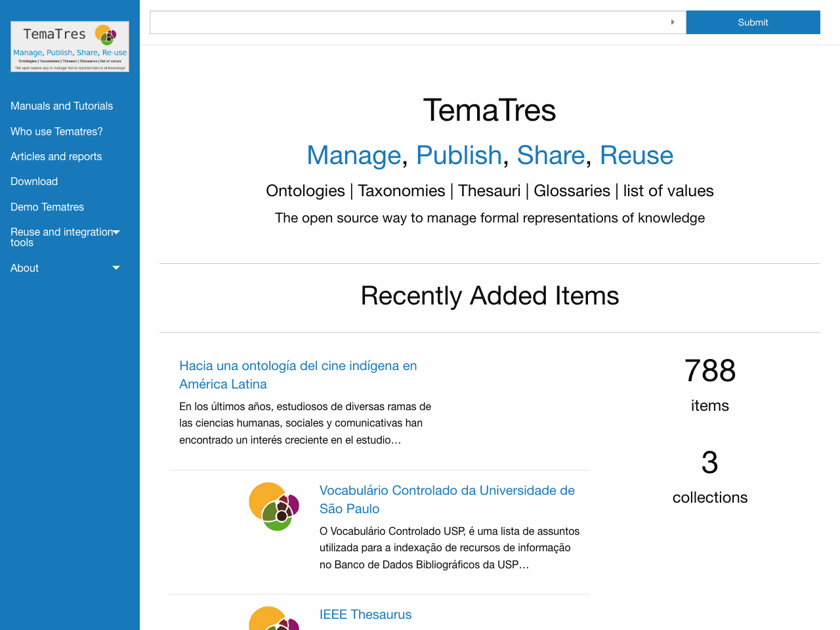Viewport: 840px width, 630px height.
Task: Click 'The open source way' tagline
Action: [490, 218]
